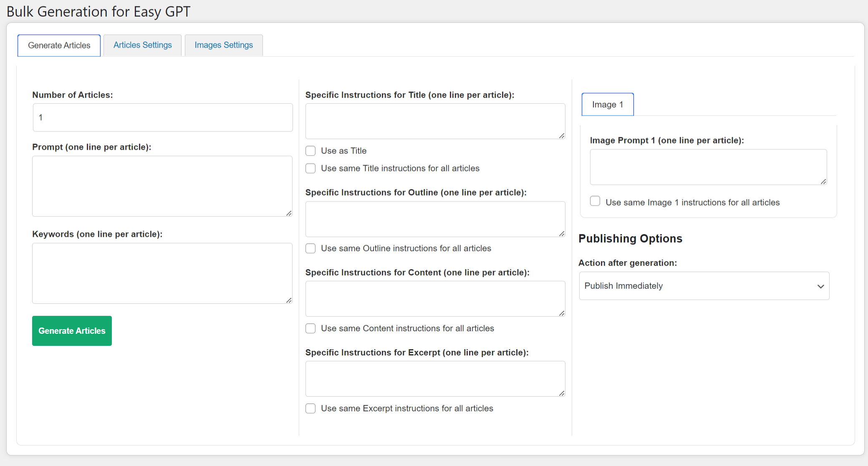Click the Excerpt instructions text area

pyautogui.click(x=435, y=379)
